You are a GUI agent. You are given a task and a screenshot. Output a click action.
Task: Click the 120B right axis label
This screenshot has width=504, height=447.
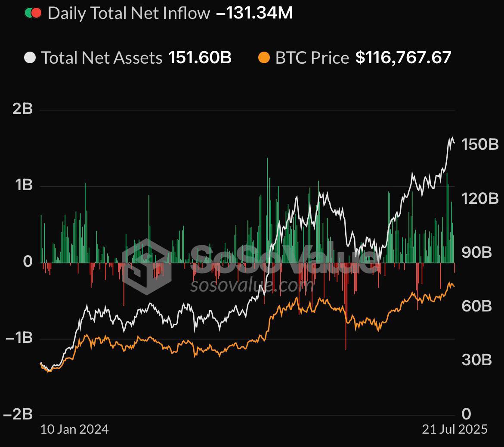480,199
